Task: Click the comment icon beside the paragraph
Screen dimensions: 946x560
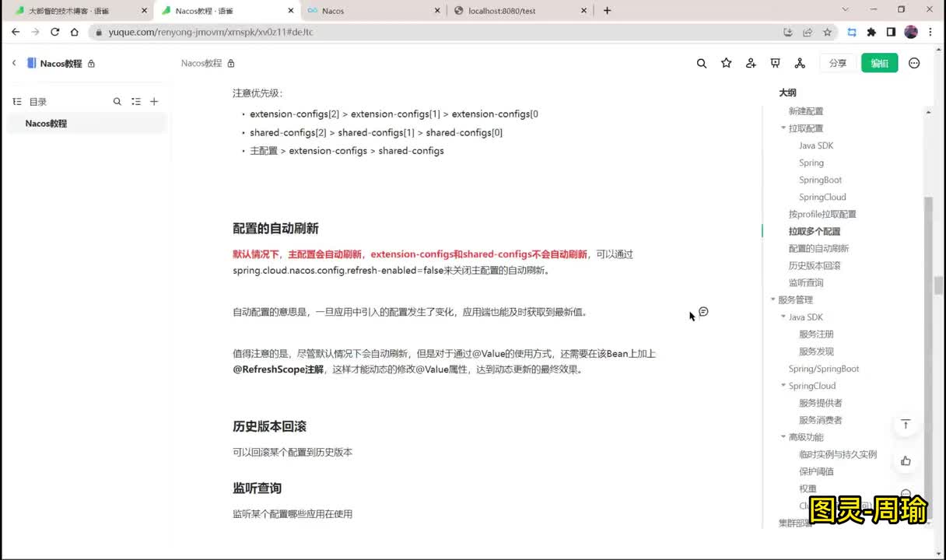Action: point(703,311)
